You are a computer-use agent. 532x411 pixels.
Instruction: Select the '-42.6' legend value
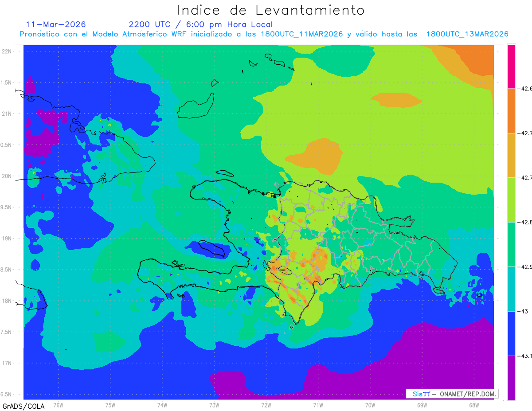point(525,88)
